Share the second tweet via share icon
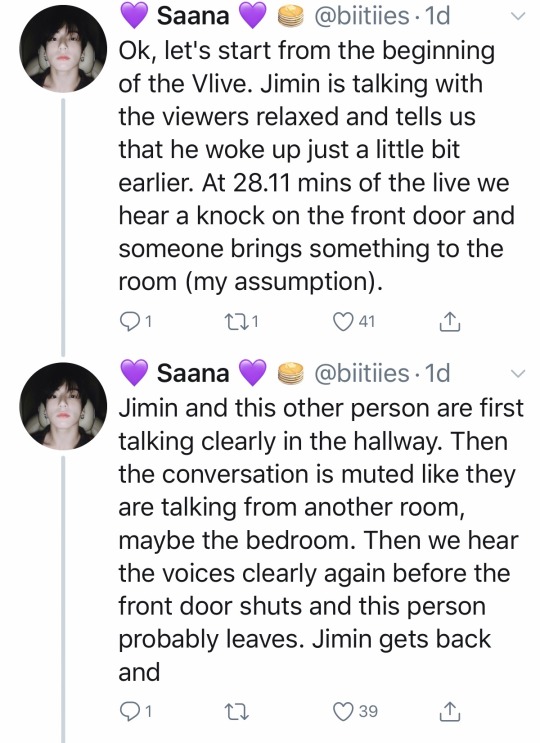The image size is (540, 743). point(449,711)
